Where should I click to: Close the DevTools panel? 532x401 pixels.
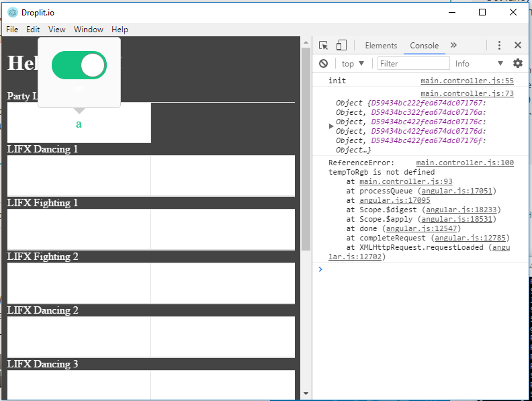[518, 45]
